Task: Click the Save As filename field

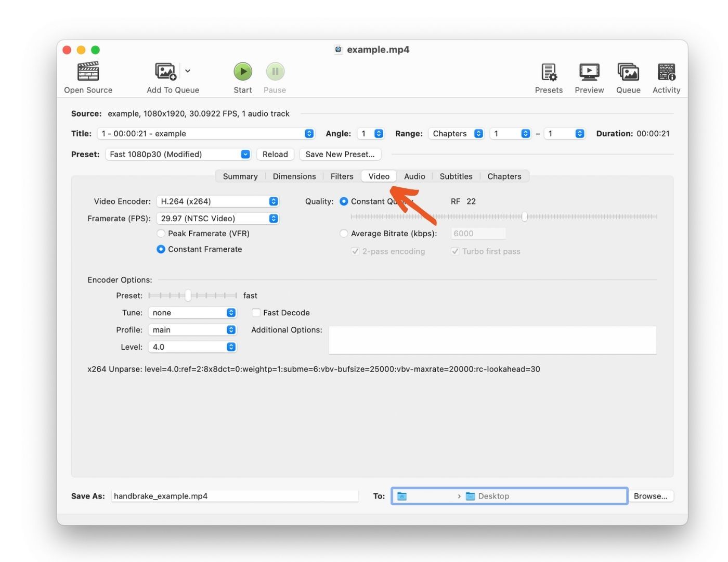Action: click(234, 495)
